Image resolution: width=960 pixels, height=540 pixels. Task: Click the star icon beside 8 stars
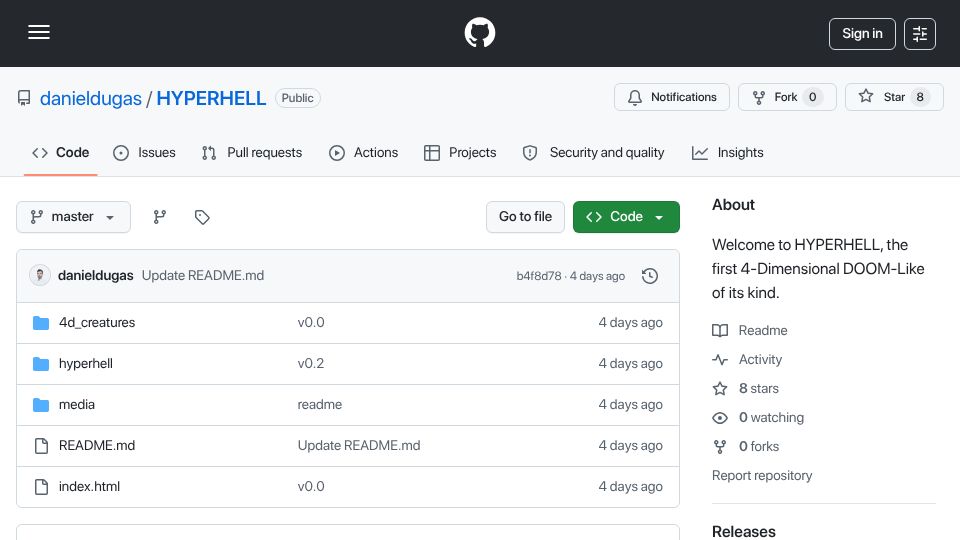[720, 388]
